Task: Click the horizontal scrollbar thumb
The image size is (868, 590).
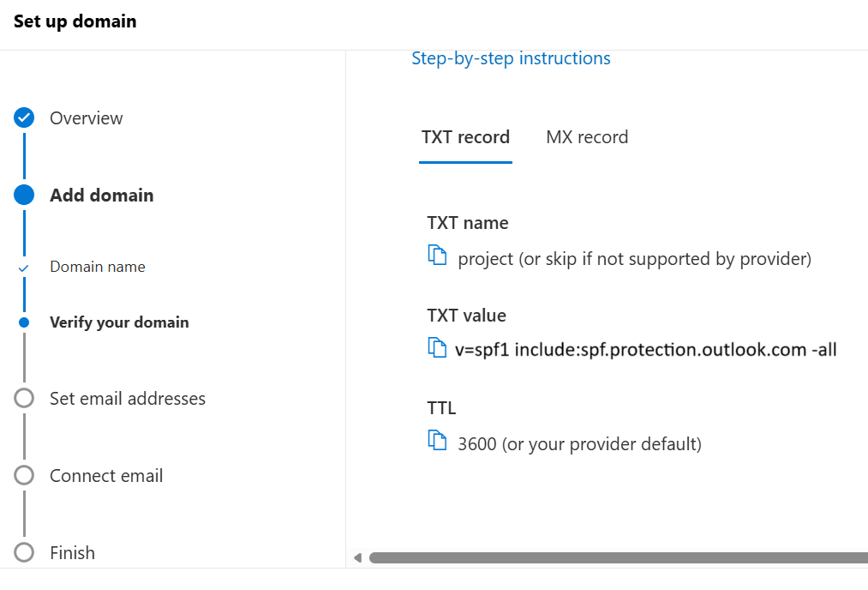Action: tap(617, 557)
